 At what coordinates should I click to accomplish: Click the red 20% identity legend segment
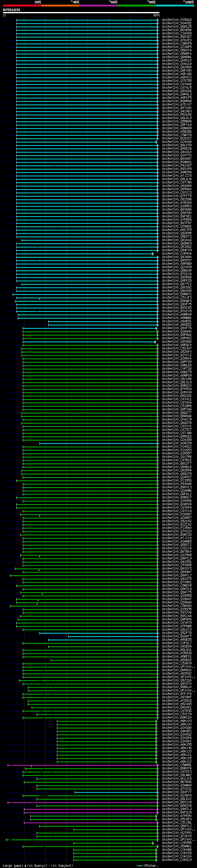coord(22,6)
